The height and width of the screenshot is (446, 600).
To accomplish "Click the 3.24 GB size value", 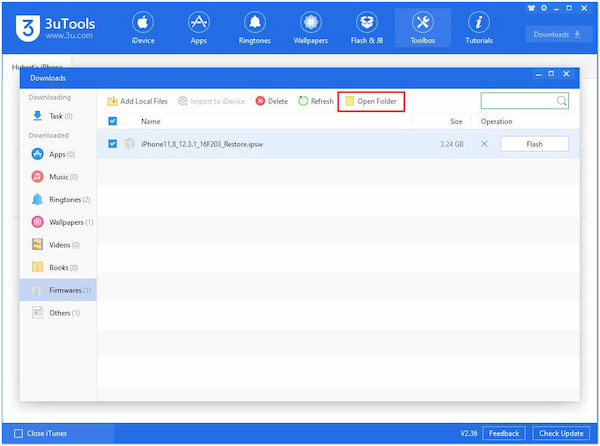I will (452, 144).
